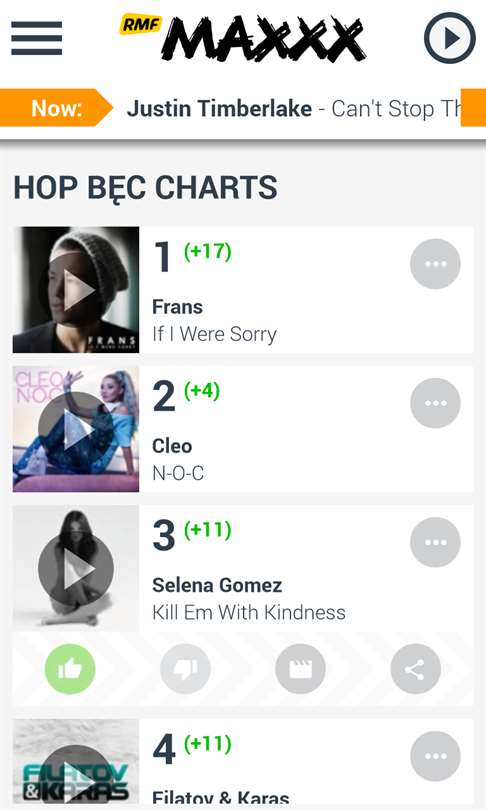Play Filatov & Karas cover preview

pos(76,761)
